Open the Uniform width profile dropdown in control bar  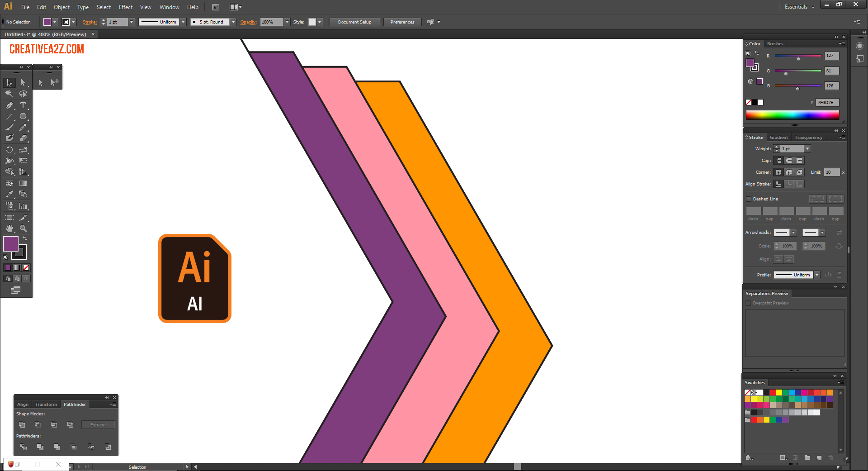coord(183,22)
